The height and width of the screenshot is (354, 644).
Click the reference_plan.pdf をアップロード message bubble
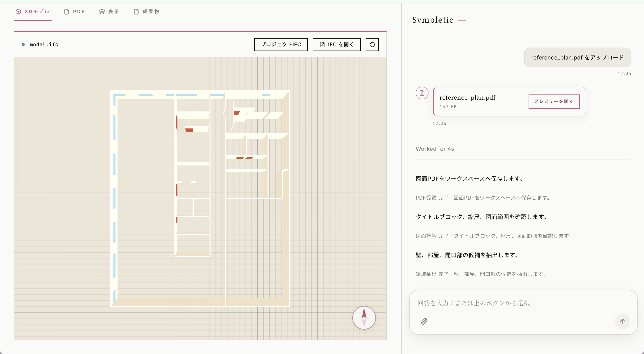577,58
